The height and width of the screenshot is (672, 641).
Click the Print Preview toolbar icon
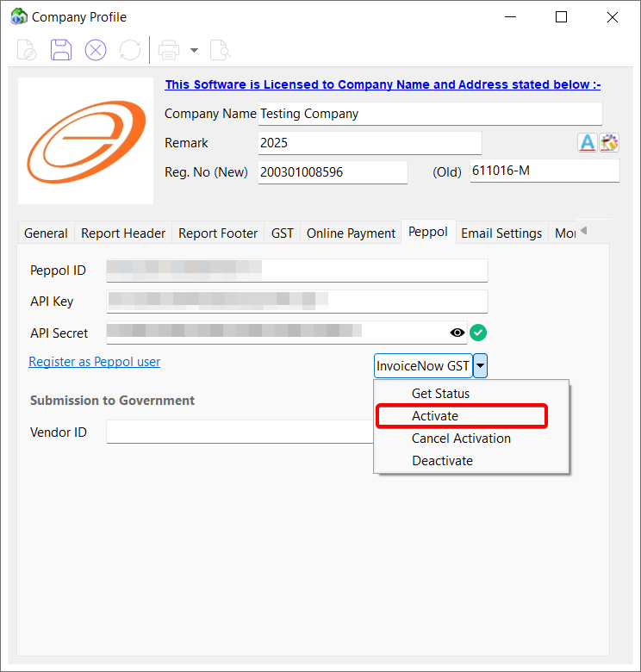tap(221, 50)
